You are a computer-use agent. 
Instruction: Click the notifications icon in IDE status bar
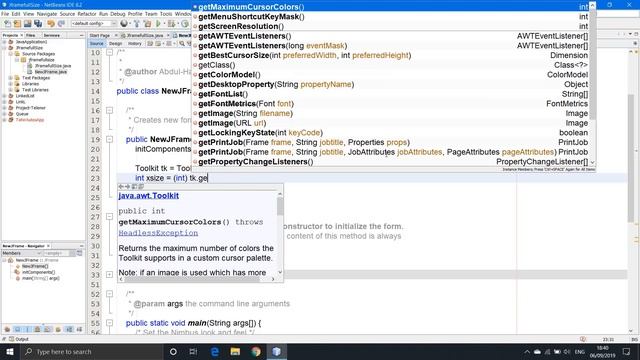pyautogui.click(x=583, y=339)
